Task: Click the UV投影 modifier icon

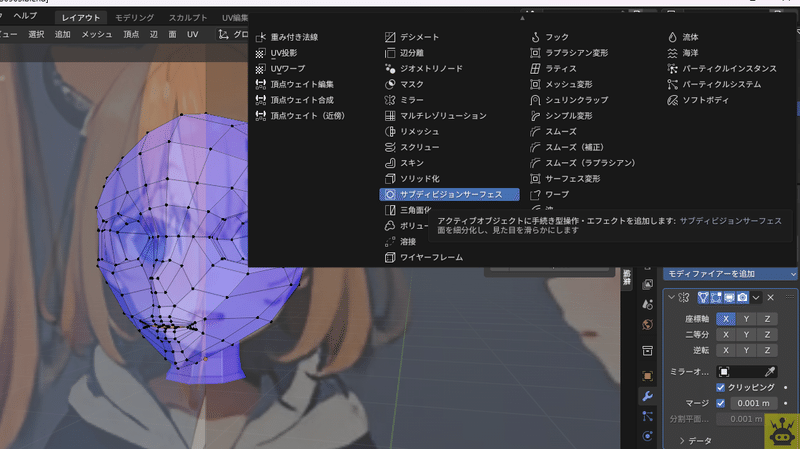Action: [261, 53]
